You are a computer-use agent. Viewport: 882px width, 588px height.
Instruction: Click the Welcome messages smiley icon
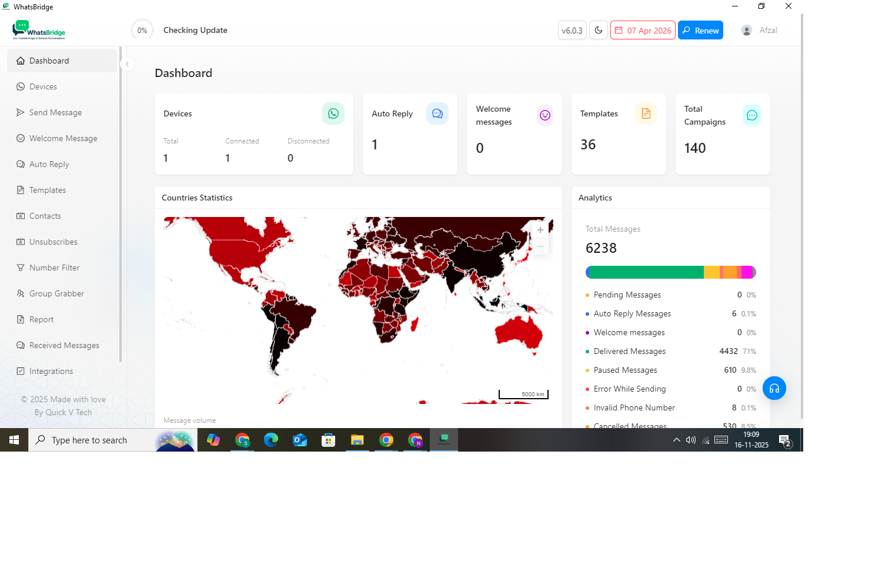(x=544, y=115)
